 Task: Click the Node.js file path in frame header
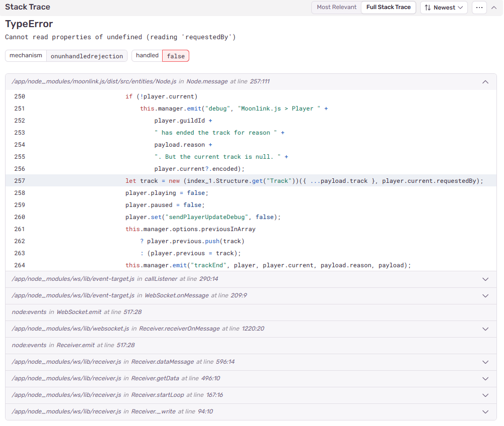tap(94, 81)
